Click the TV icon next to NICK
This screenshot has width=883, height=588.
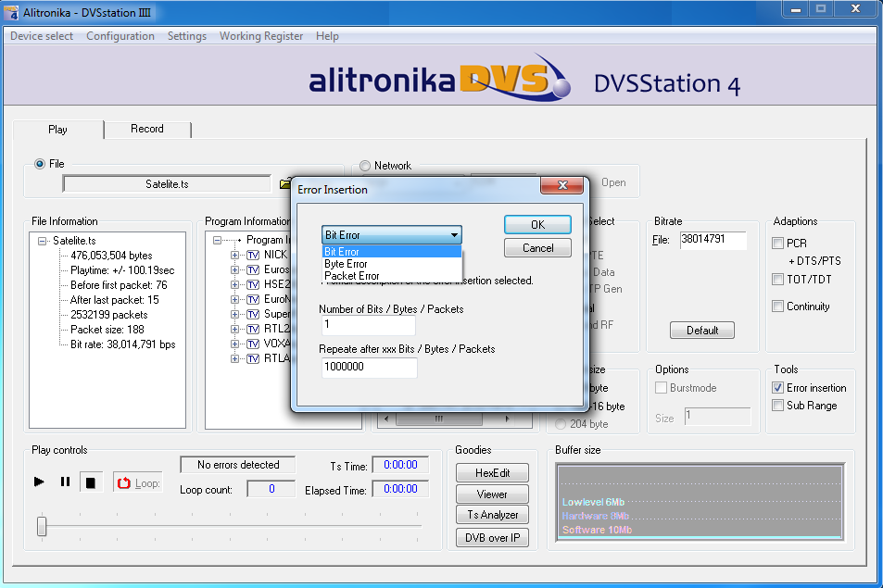pyautogui.click(x=253, y=255)
